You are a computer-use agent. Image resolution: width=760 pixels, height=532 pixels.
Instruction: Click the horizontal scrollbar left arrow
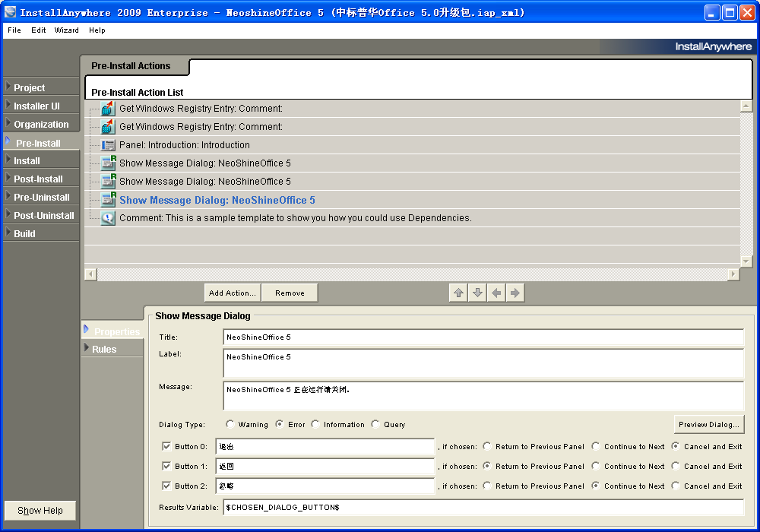pos(90,274)
